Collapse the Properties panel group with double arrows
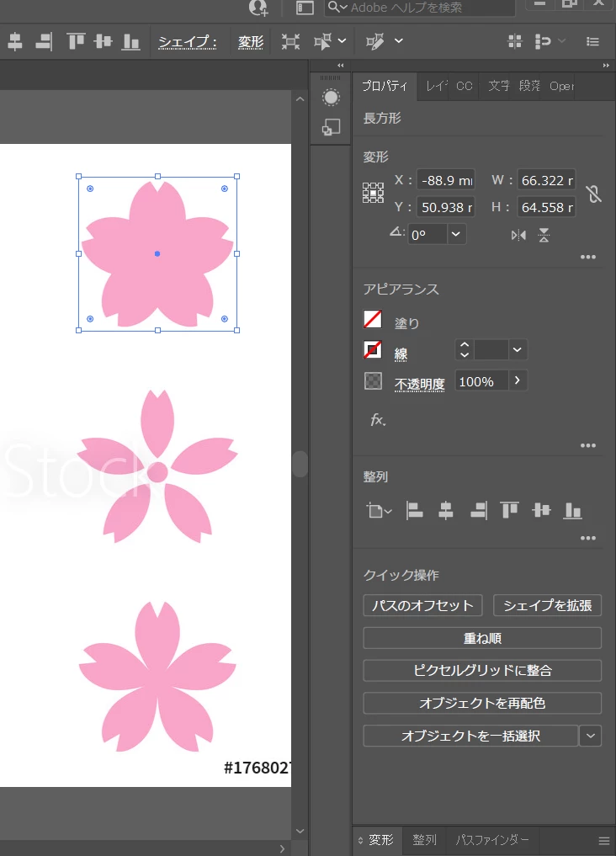Screen dimensions: 616x856 (606, 66)
